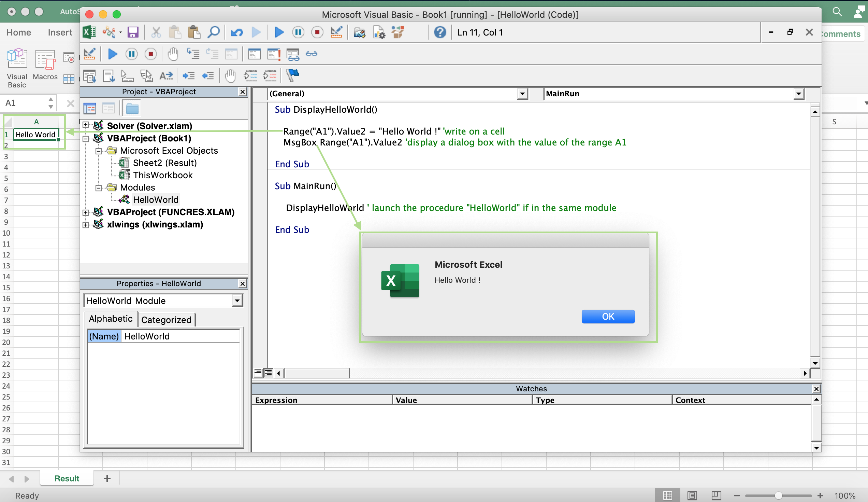
Task: Click OK in the Hello World message box
Action: pyautogui.click(x=608, y=317)
